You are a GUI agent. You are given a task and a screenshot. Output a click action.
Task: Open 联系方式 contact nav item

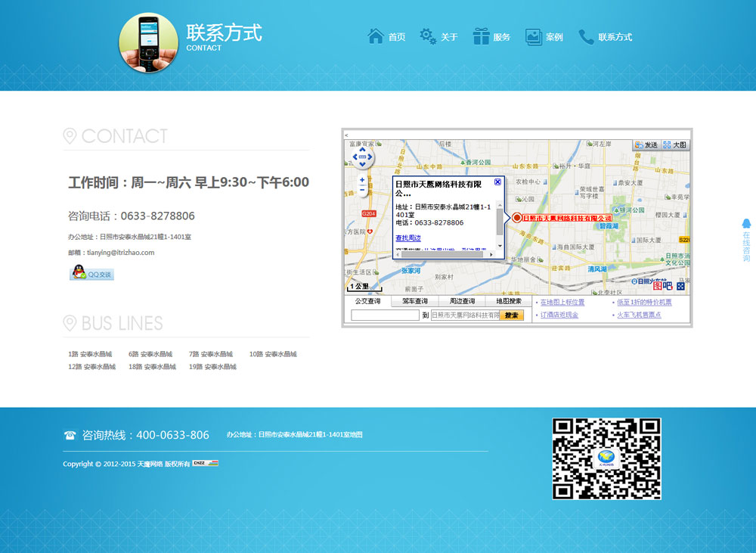(605, 36)
